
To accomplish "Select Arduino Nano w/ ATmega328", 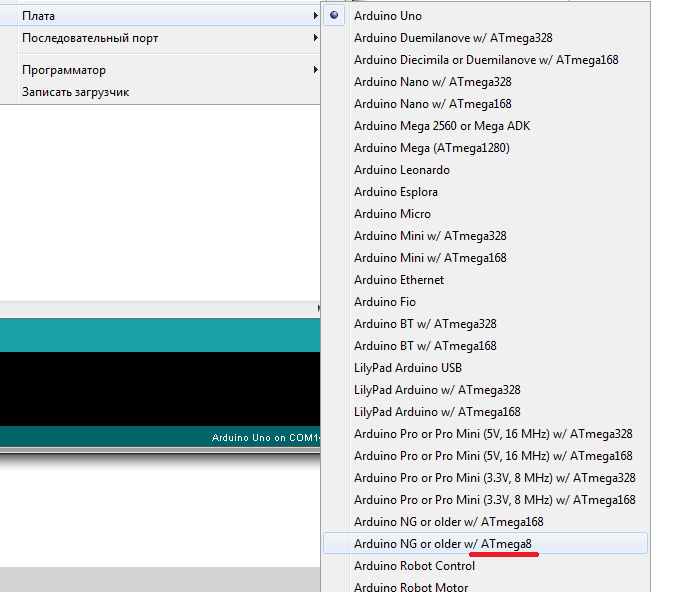I will pyautogui.click(x=485, y=82).
